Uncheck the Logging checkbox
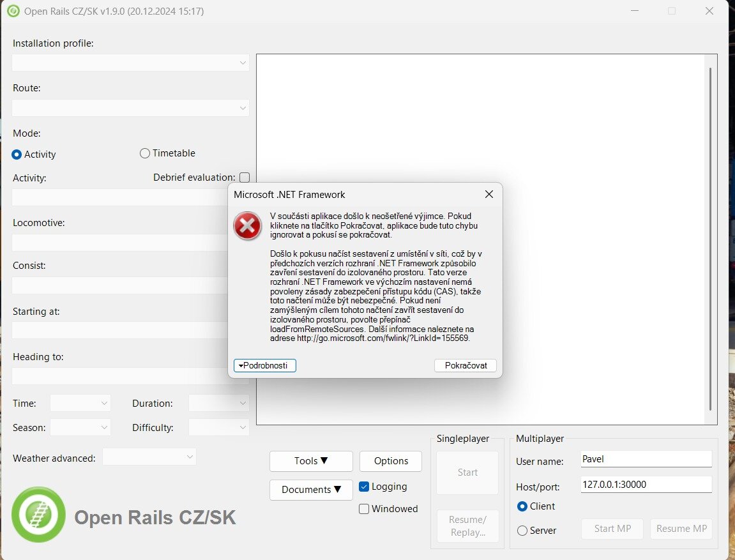The height and width of the screenshot is (560, 735). click(364, 487)
